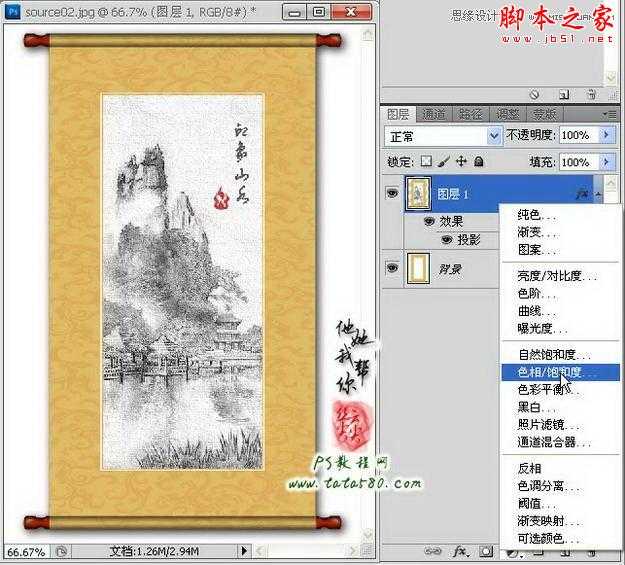Screen dimensions: 625x565
Task: Click the delete layer trash icon at bottom
Action: click(x=592, y=553)
